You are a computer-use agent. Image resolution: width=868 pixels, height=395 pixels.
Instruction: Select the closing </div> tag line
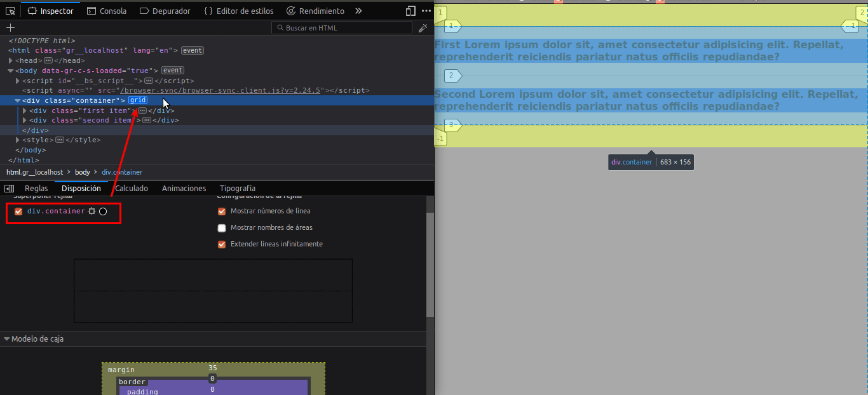click(x=36, y=130)
